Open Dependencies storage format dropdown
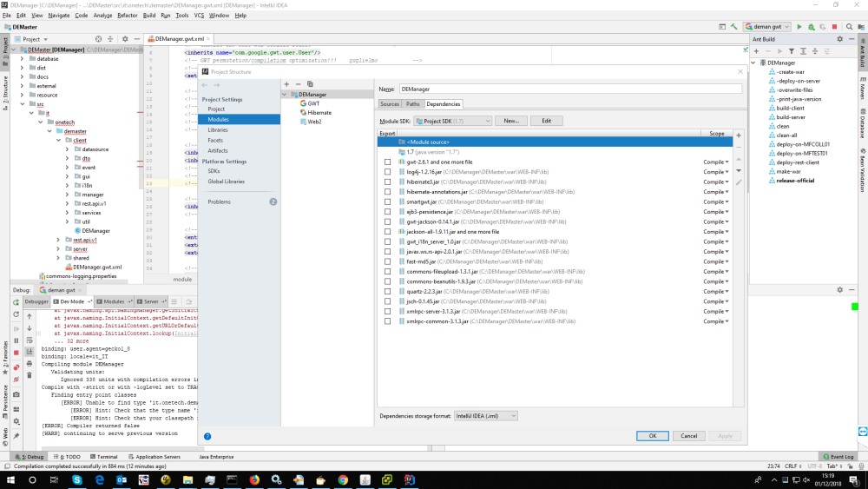Viewport: 868px width, 489px height. click(x=485, y=416)
